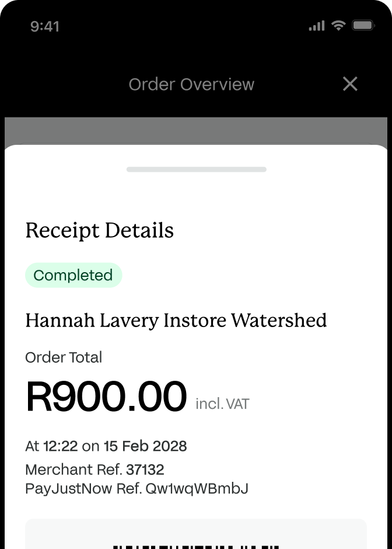Tap the cellular signal strength icon

click(317, 26)
